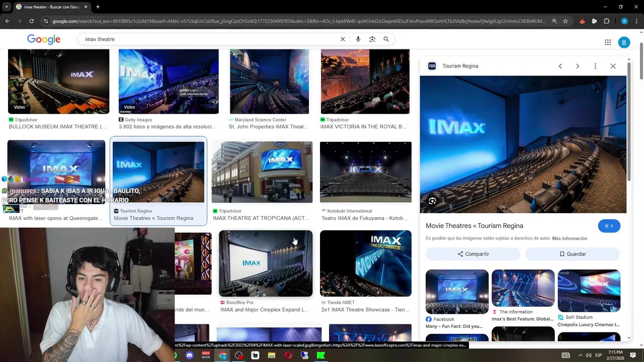Open the browser extensions puzzle icon
This screenshot has width=644, height=362.
[x=606, y=21]
